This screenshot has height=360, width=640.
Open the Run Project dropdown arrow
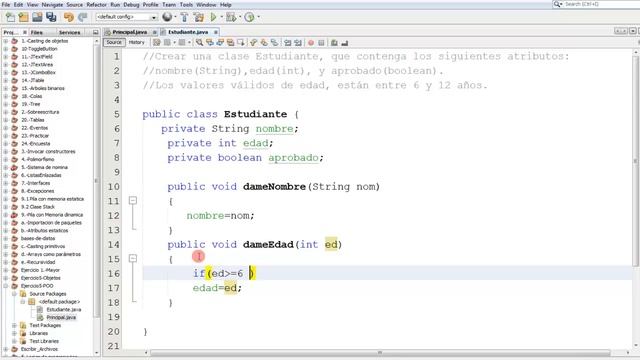(222, 17)
